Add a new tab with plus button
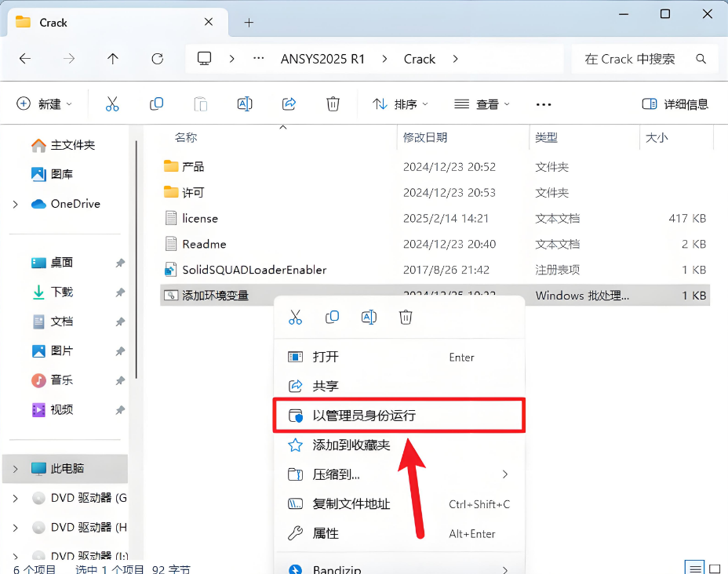Viewport: 728px width, 574px height. pyautogui.click(x=249, y=22)
